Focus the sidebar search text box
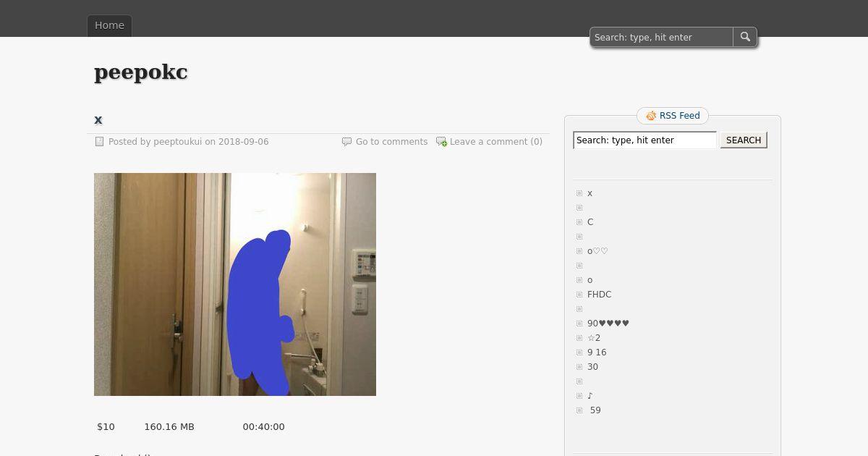The image size is (868, 456). [x=644, y=140]
